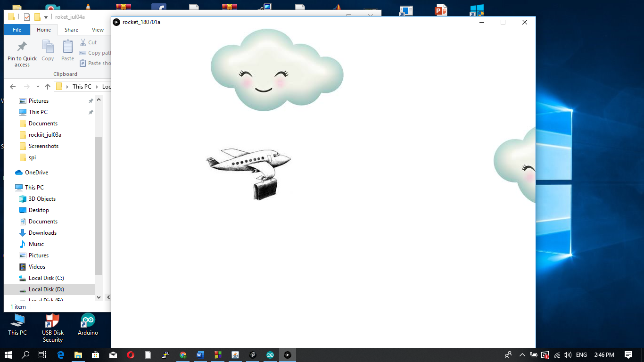The height and width of the screenshot is (362, 644).
Task: Open the spi folder in navigation pane
Action: 32,157
